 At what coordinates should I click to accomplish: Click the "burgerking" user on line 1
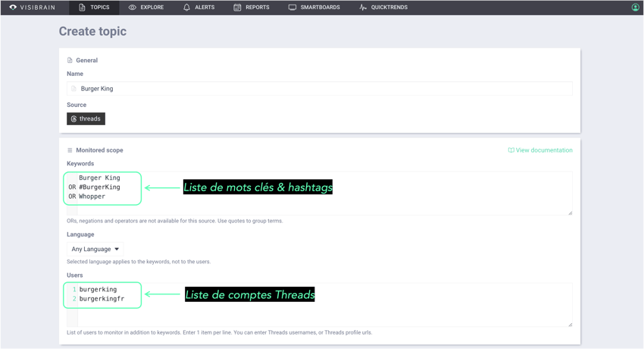[98, 289]
